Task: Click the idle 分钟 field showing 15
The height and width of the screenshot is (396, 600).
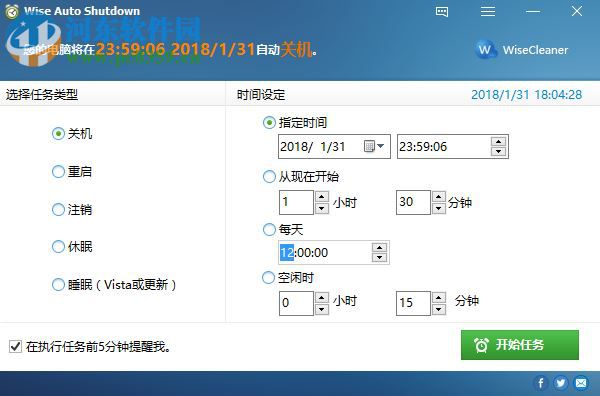Action: point(413,303)
